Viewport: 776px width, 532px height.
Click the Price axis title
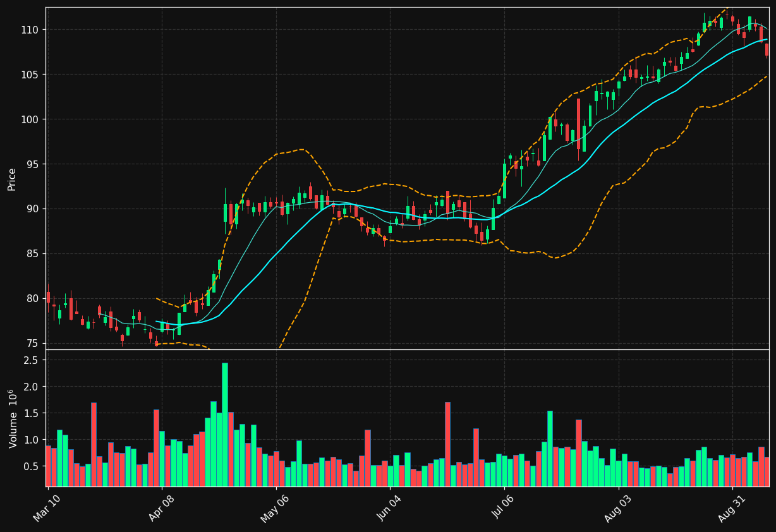coord(11,179)
